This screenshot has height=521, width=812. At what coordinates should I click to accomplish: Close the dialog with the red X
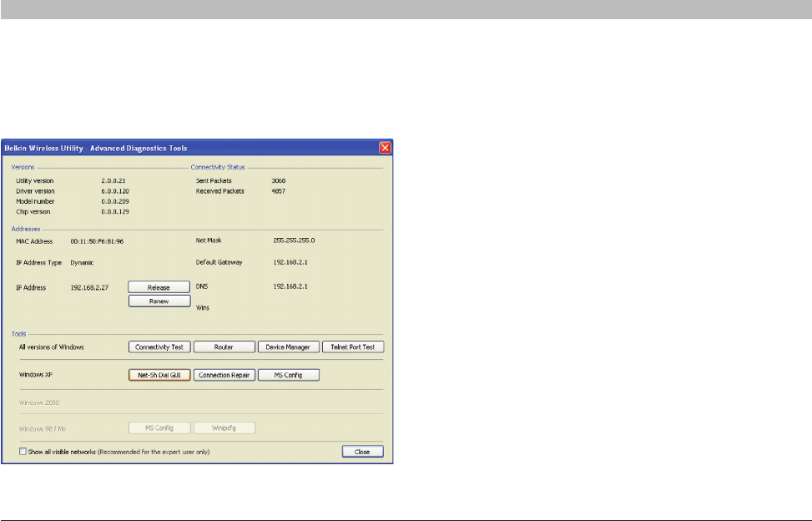386,147
